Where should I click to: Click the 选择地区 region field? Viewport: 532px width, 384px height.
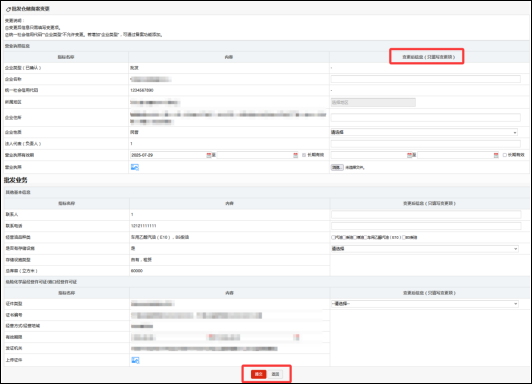click(x=373, y=102)
